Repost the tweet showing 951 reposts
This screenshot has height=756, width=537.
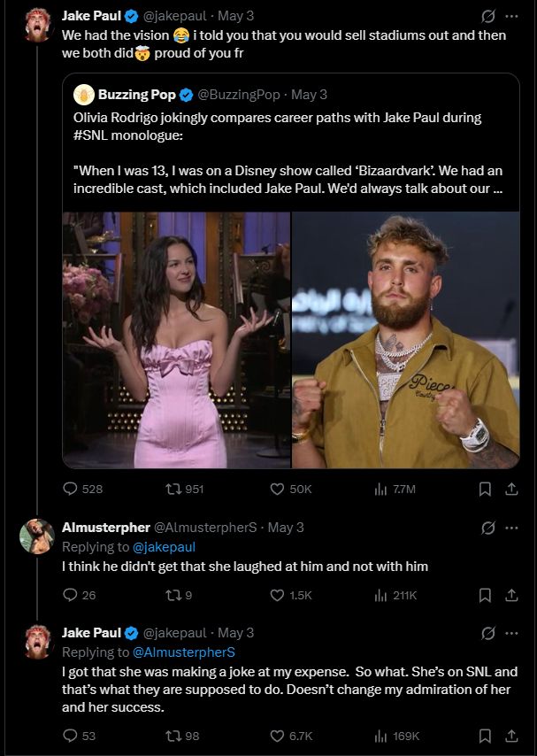pyautogui.click(x=184, y=490)
